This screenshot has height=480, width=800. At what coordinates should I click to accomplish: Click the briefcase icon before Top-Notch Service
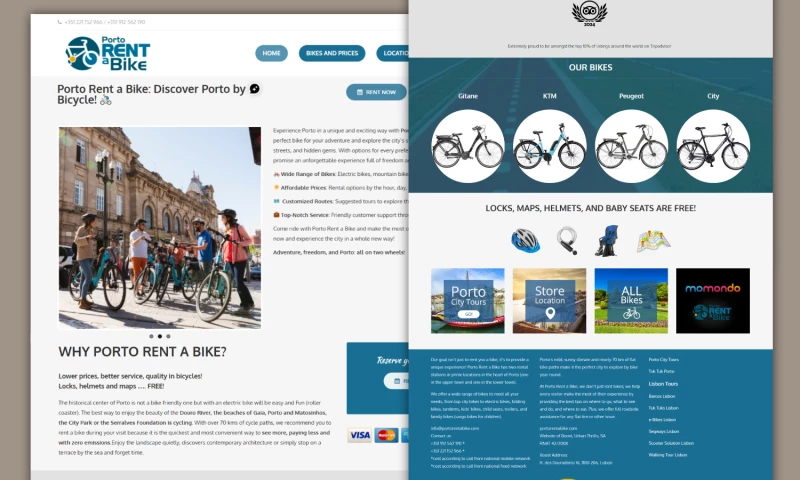point(276,215)
